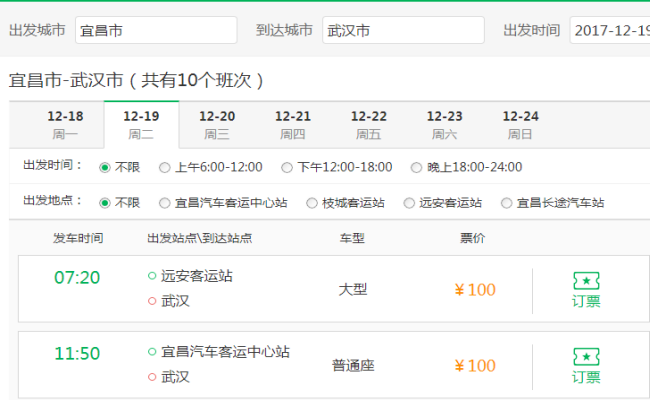The height and width of the screenshot is (400, 650).
Task: Click the ticket icon for the 07:20 departure
Action: coord(586,281)
